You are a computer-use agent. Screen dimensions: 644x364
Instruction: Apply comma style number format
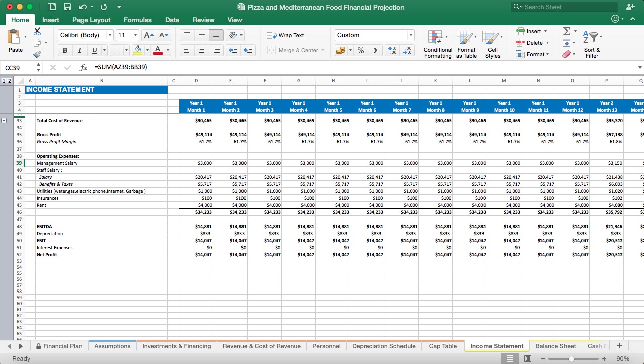[x=375, y=50]
